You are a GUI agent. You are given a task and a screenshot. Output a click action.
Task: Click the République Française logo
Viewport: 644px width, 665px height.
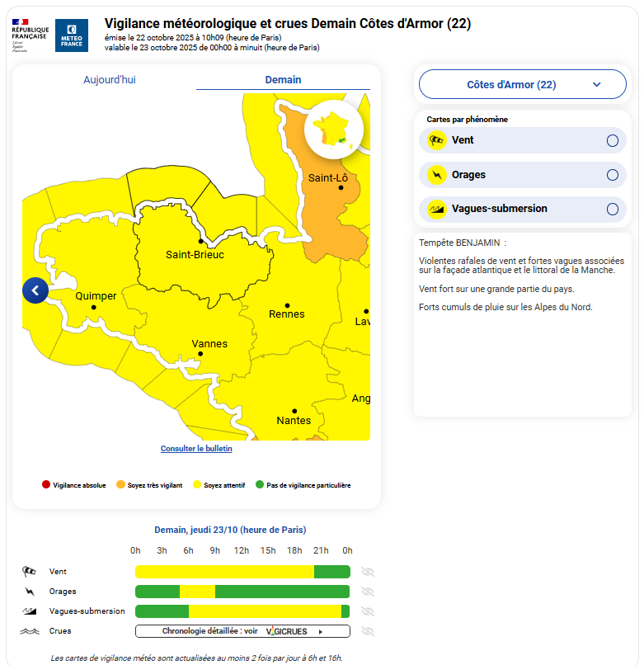(x=31, y=35)
